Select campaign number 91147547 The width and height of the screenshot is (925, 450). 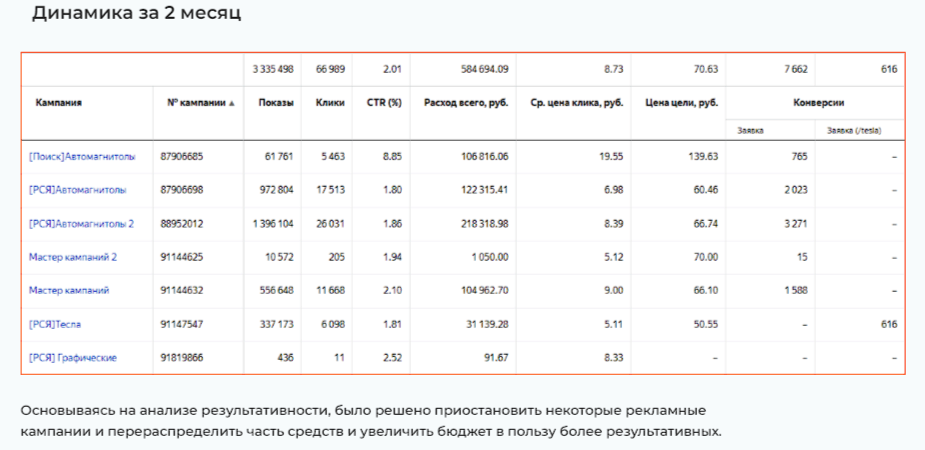point(183,324)
